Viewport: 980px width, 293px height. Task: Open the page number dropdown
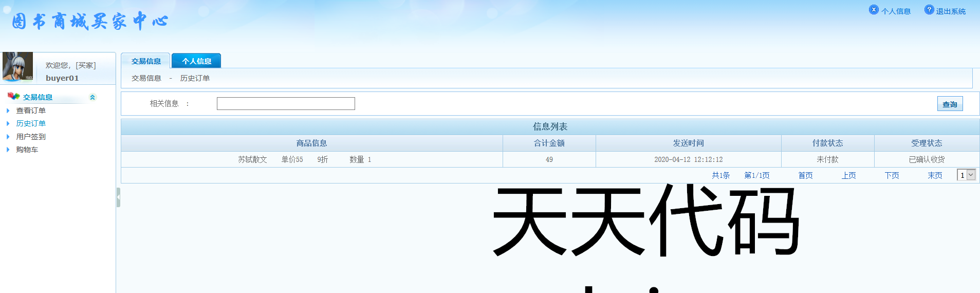[x=966, y=175]
